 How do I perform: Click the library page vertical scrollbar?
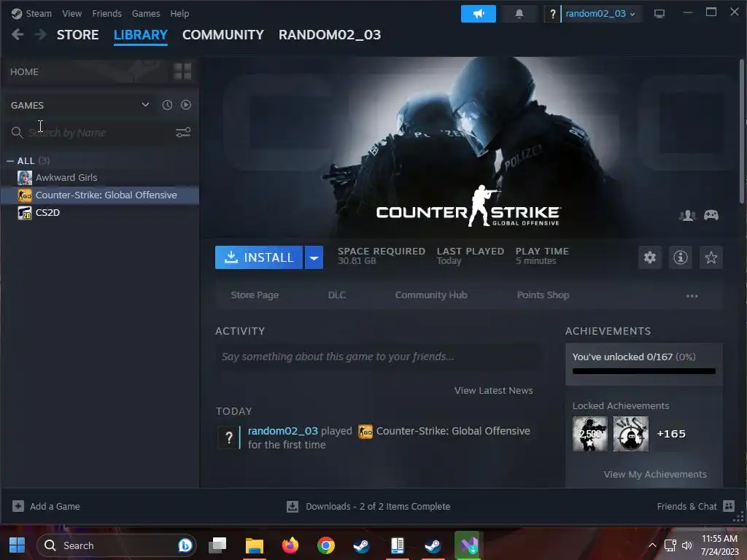[742, 131]
